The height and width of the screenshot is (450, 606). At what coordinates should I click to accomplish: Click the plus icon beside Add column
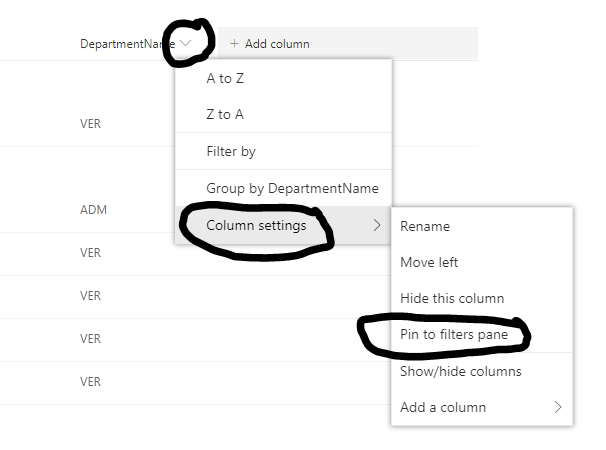[235, 44]
